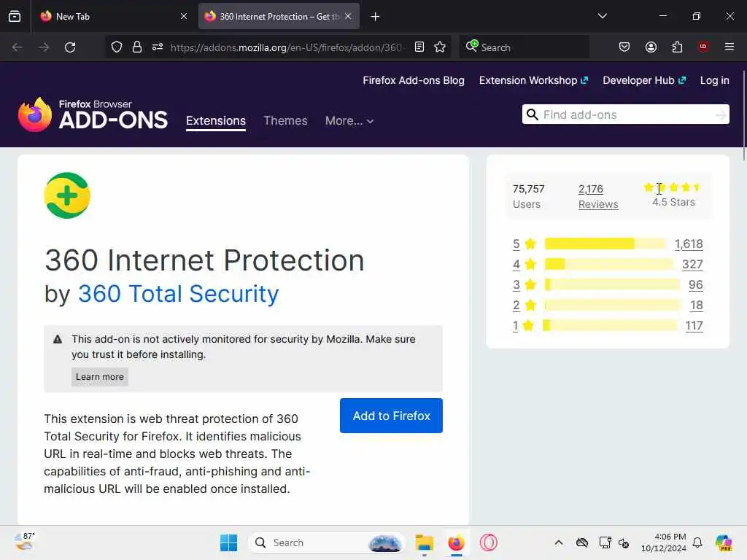Show hidden system tray icons chevron
The height and width of the screenshot is (560, 747).
coord(559,542)
